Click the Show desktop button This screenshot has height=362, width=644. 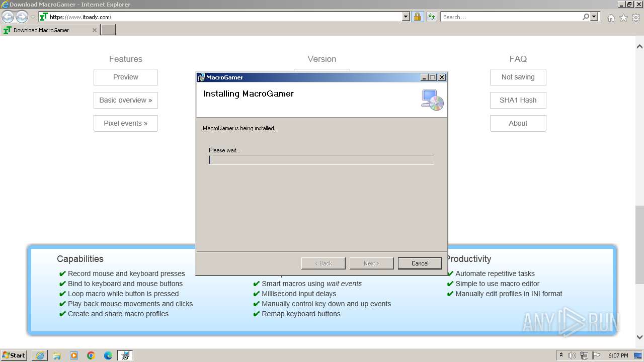pos(638,355)
